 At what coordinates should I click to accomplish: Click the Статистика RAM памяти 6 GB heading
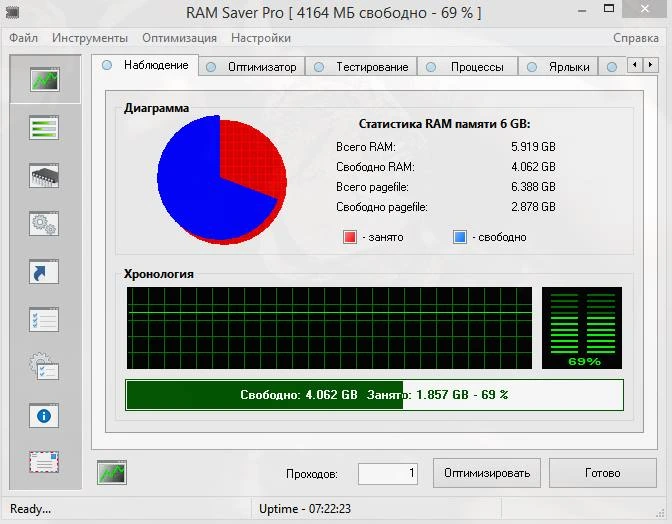(444, 124)
